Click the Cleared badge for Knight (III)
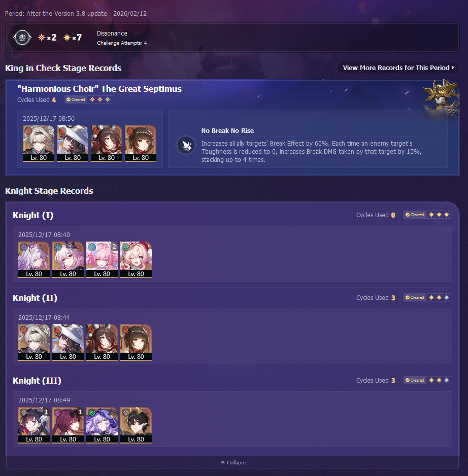This screenshot has height=476, width=468. (x=415, y=381)
